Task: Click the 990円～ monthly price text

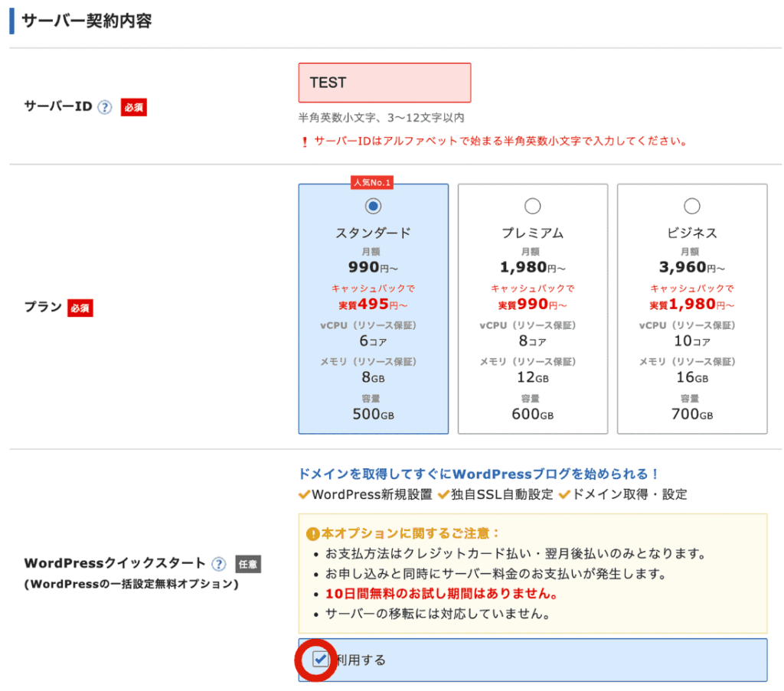Action: [x=373, y=267]
